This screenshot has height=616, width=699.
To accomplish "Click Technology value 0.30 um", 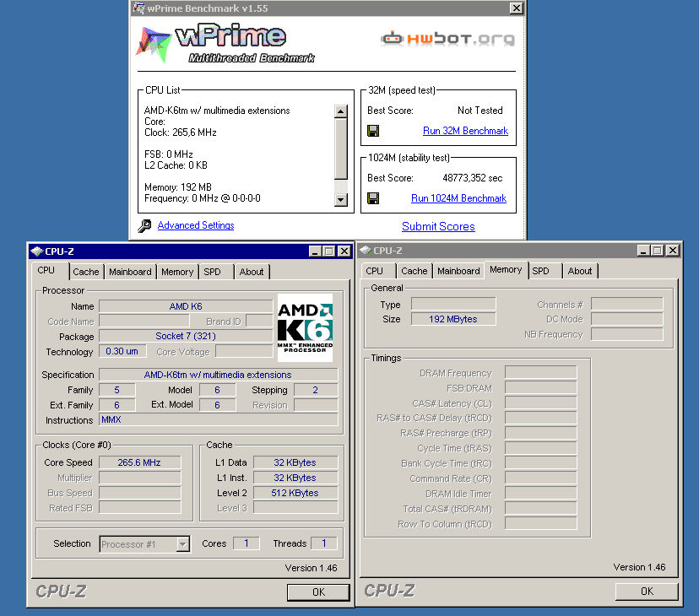I will pos(122,351).
